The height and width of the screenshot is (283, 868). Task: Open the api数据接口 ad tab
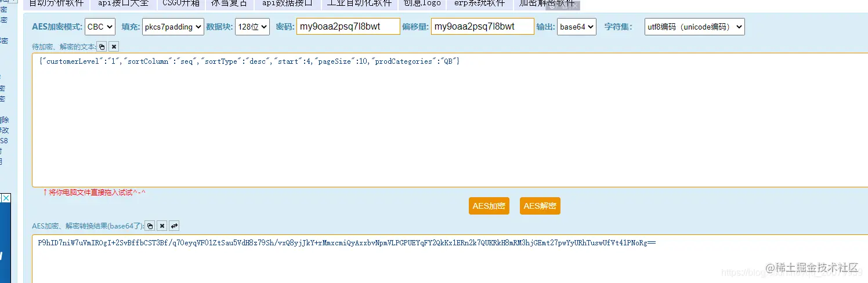(x=287, y=5)
